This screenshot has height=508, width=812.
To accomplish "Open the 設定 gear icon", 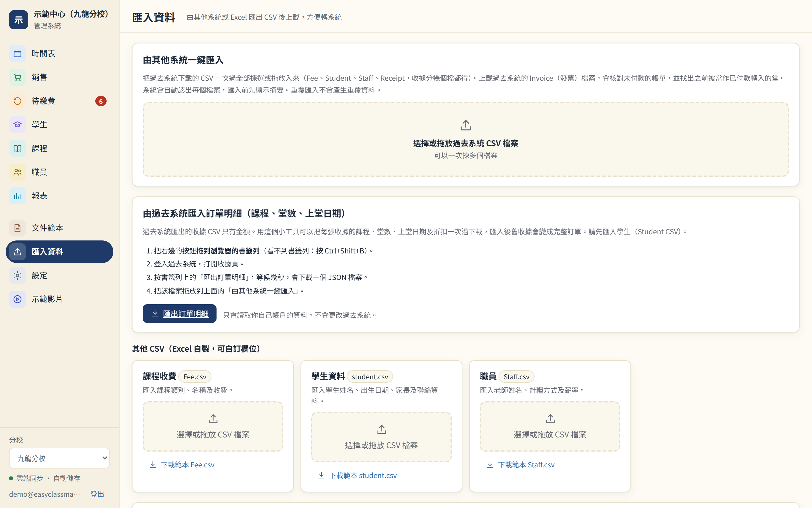I will [17, 275].
